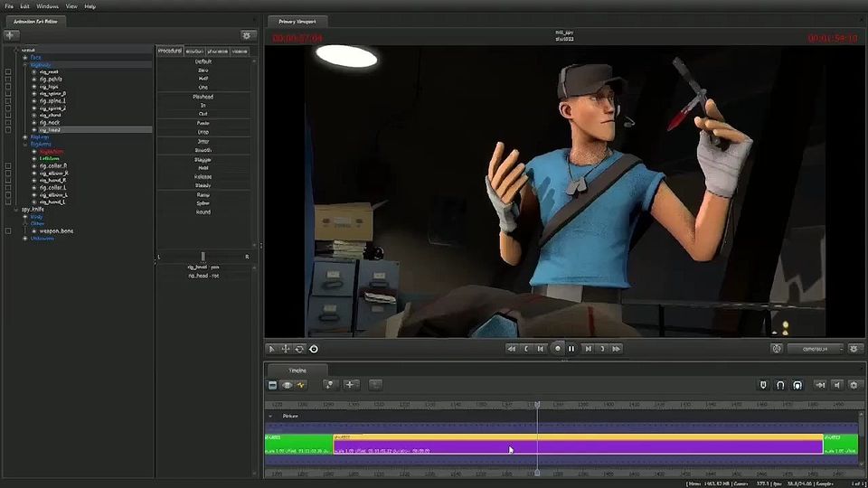This screenshot has height=488, width=868.
Task: Switch to the clip editor mode icon
Action: tap(272, 385)
